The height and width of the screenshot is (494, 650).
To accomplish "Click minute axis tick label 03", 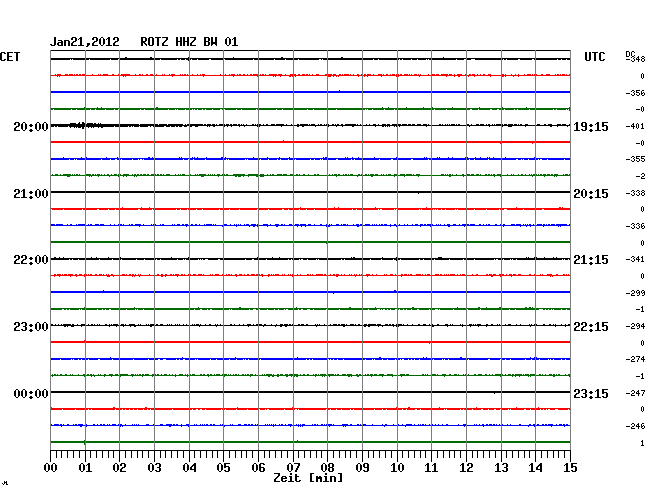I will 154,468.
